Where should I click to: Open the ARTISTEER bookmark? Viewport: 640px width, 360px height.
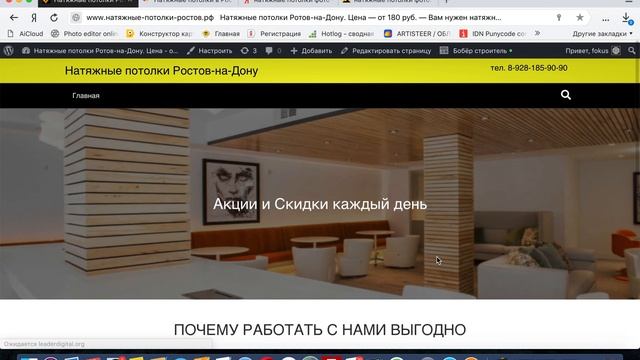(417, 33)
